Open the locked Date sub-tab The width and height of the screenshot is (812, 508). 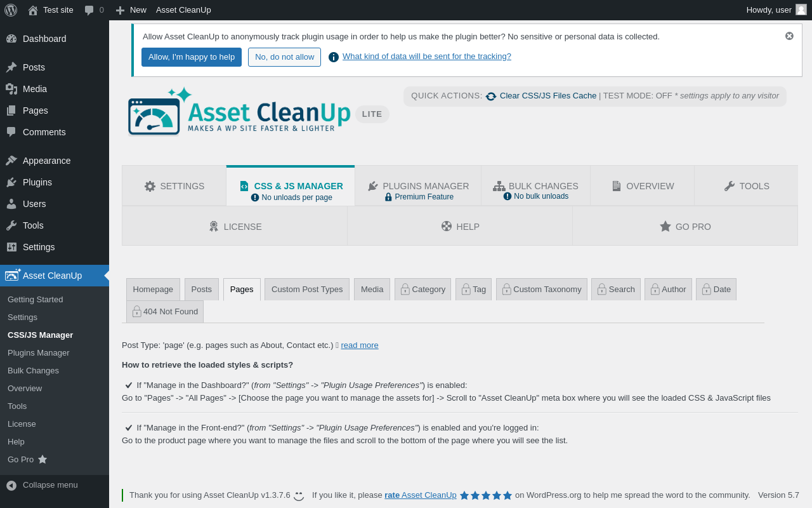[x=716, y=290]
